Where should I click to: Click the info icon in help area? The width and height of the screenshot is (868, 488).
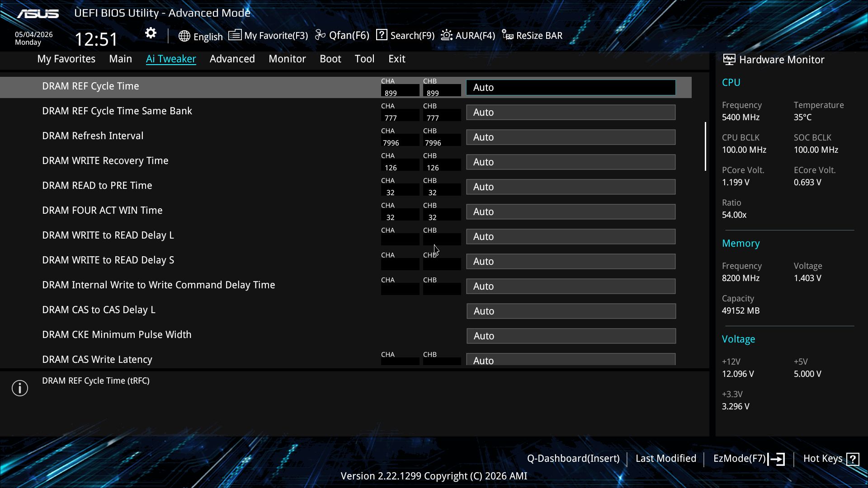click(x=20, y=388)
